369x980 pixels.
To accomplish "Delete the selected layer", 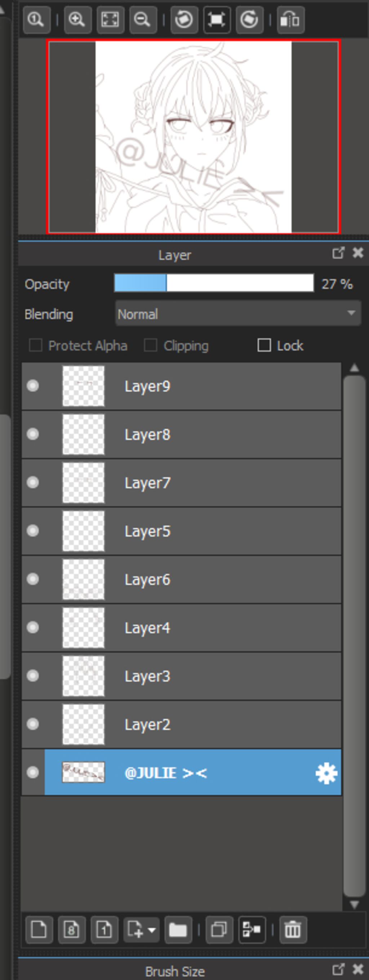I will pyautogui.click(x=293, y=930).
